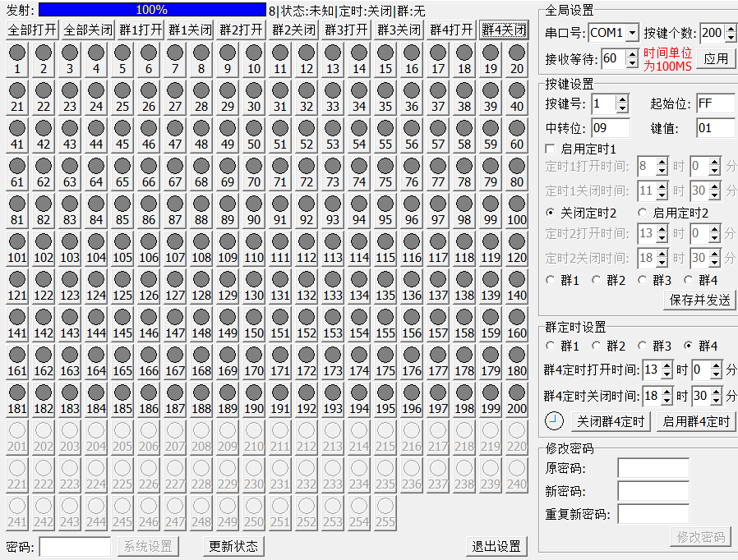738x560 pixels.
Task: Focus the 键值 01 input field
Action: pos(716,128)
